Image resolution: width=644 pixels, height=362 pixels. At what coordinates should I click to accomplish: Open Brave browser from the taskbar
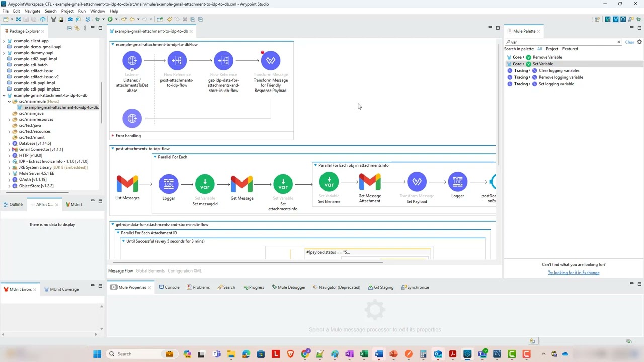pos(290,354)
